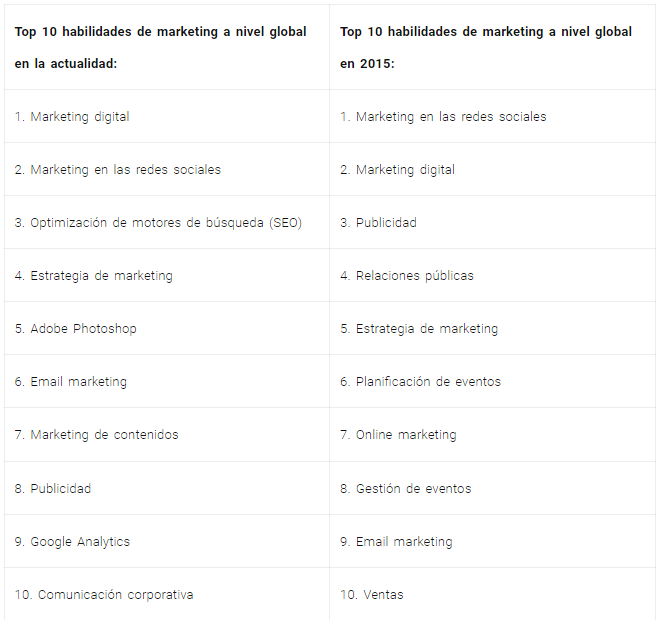The image size is (660, 620).
Task: Select 'Planificación de eventos' in the 2015 column
Action: [492, 381]
